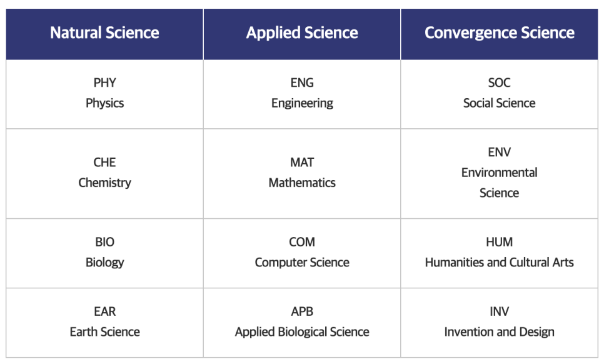The height and width of the screenshot is (364, 604).
Task: Click the Applied Science column header
Action: 302,34
